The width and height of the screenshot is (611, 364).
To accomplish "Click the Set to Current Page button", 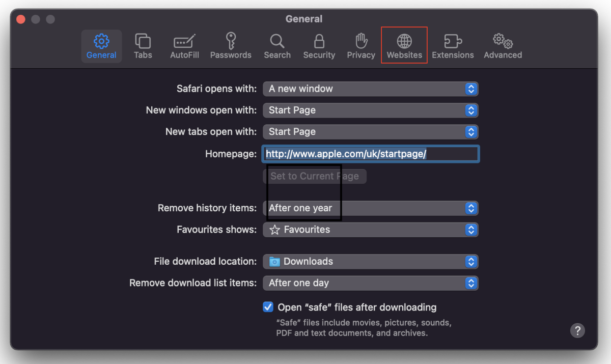I will coord(314,176).
